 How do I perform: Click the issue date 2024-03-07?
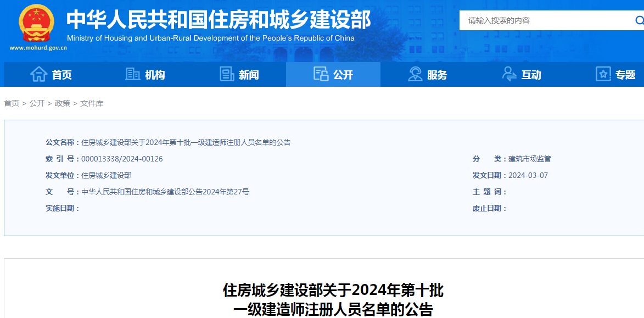(528, 175)
